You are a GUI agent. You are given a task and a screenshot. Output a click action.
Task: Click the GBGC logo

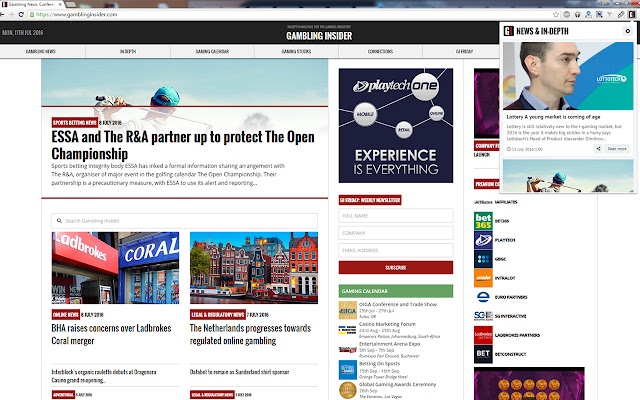tap(483, 259)
